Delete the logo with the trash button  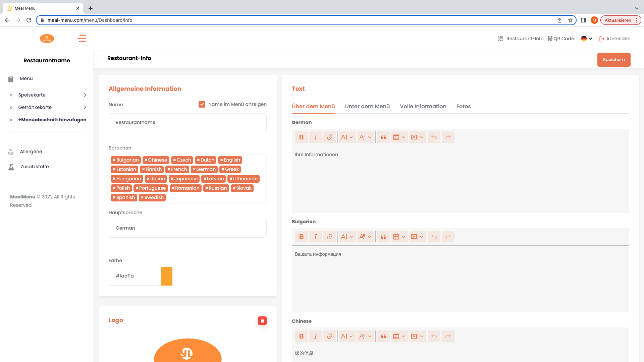pyautogui.click(x=262, y=321)
